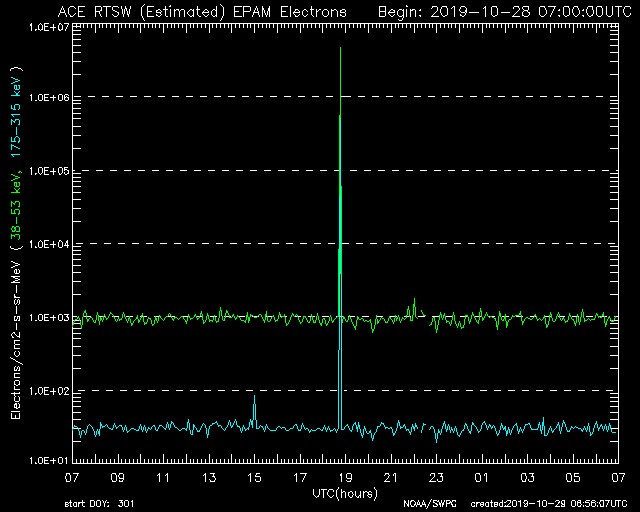The width and height of the screenshot is (640, 512).
Task: Click the hour 15 x-axis tick label
Action: point(254,477)
